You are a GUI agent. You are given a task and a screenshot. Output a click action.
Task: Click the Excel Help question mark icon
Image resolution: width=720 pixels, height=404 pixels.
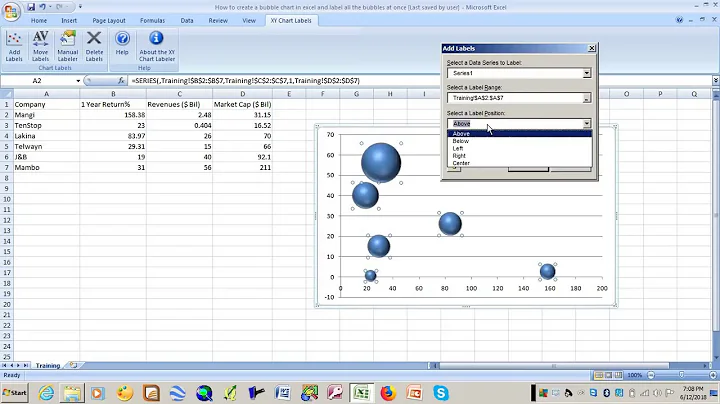(x=679, y=20)
